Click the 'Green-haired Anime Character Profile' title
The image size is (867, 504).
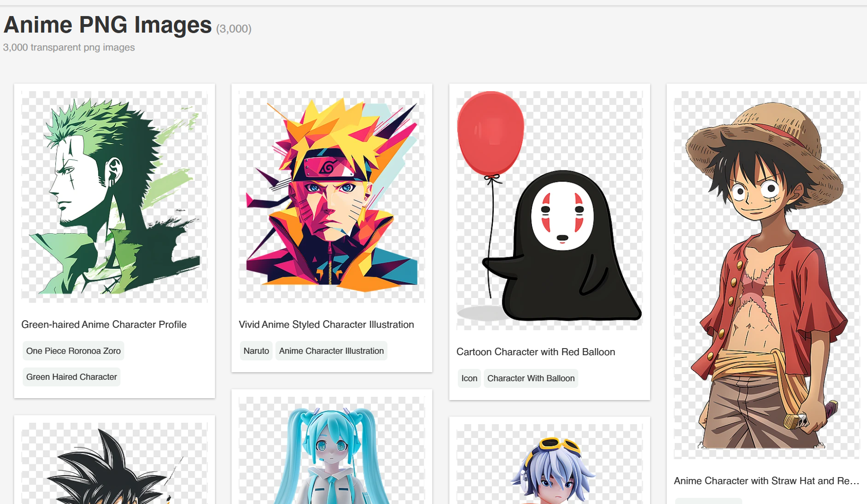point(104,325)
